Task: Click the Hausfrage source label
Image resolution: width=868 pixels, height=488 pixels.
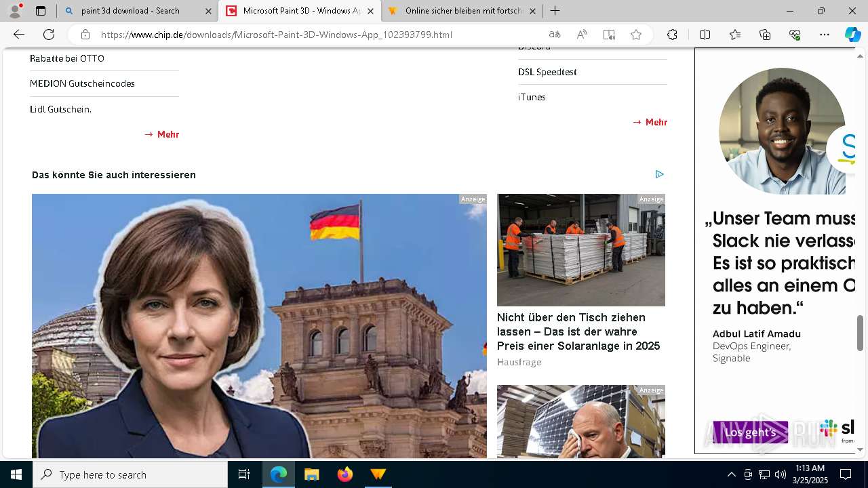Action: pos(519,362)
